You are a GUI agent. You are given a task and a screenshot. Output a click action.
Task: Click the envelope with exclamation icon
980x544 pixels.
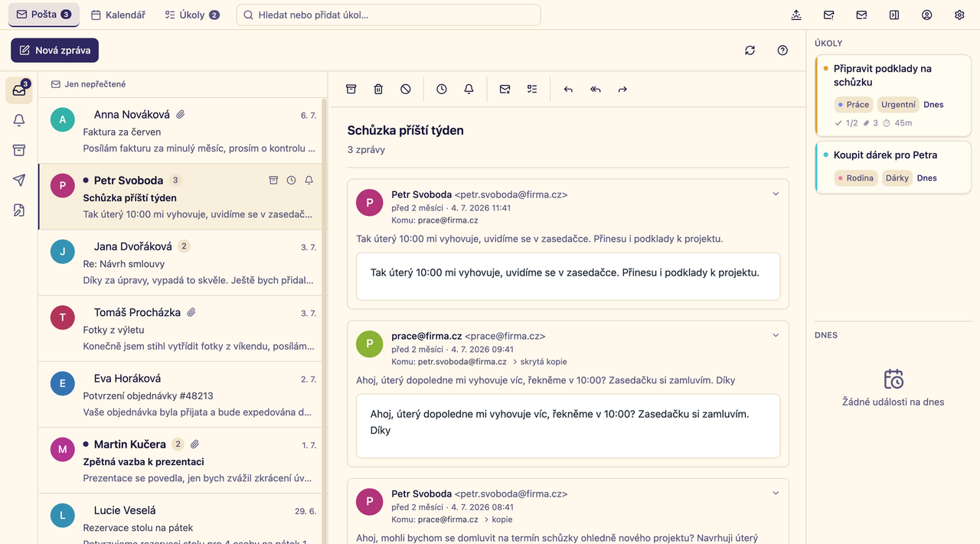(x=829, y=15)
